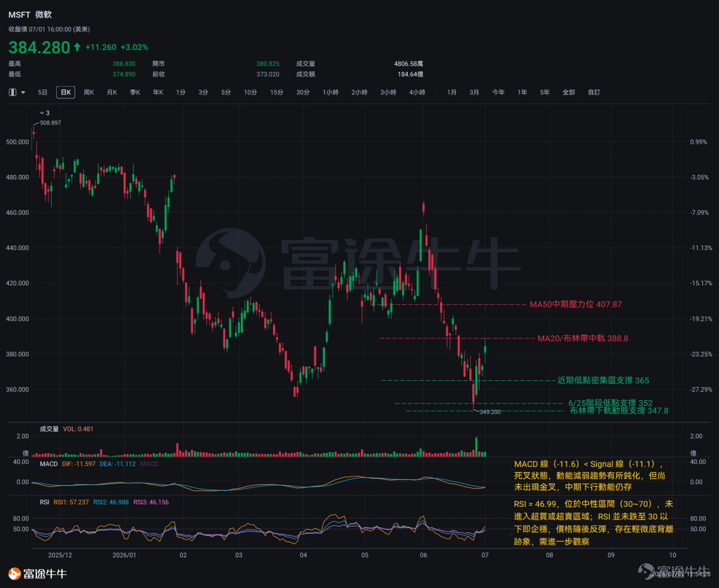Viewport: 719px width, 588px height.
Task: Select the 2小時 interval
Action: point(359,92)
